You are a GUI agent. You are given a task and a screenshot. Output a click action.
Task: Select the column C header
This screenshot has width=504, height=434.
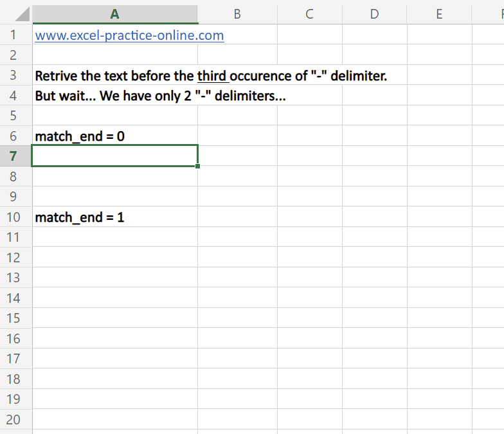click(x=309, y=14)
